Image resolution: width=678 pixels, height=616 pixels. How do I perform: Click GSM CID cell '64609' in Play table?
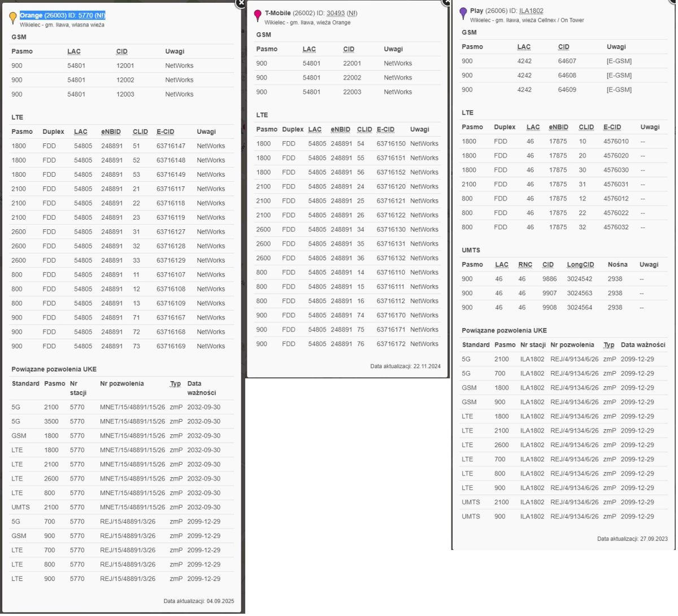coord(567,90)
